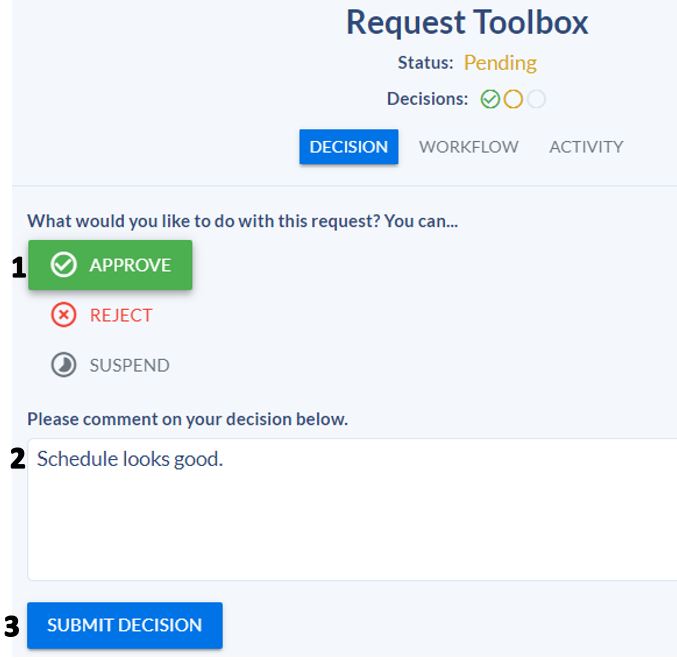Screen dimensions: 677x660
Task: Choose the Approve decision label
Action: 130,265
